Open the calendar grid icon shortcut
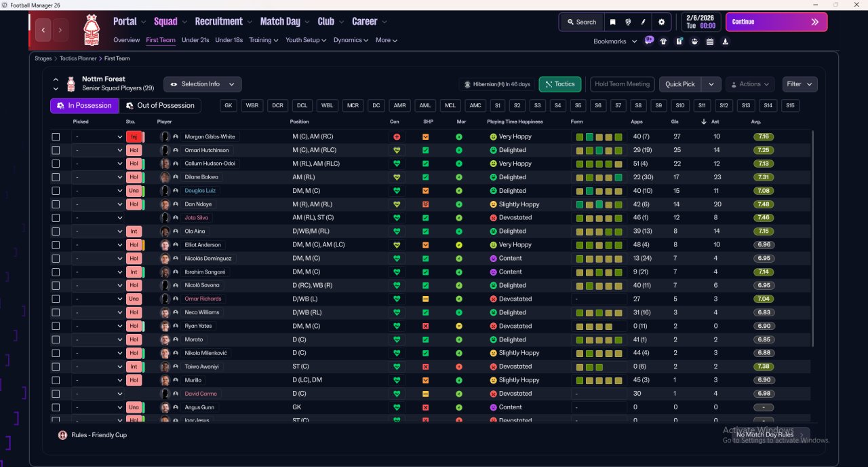 click(710, 41)
